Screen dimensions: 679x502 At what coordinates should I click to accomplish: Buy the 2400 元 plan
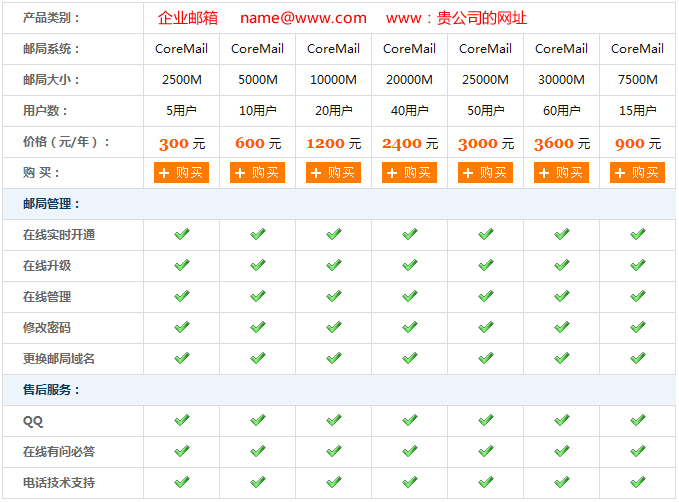coord(409,173)
